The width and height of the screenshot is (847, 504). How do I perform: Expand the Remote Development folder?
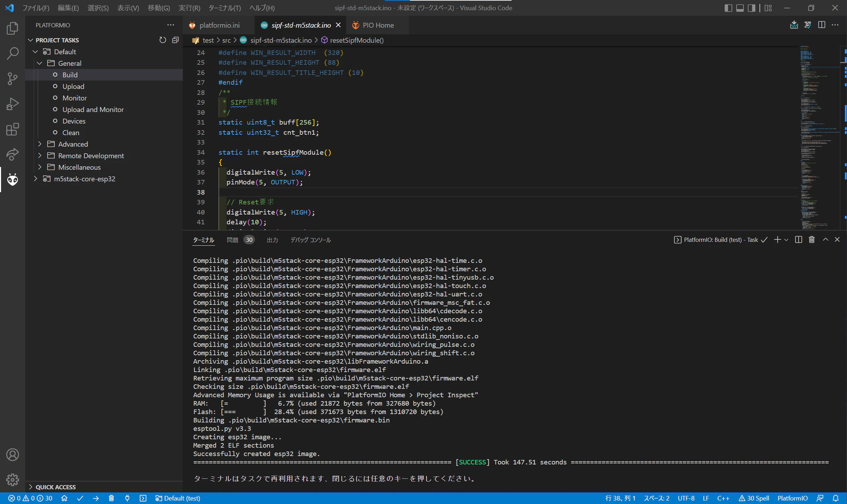pos(40,155)
